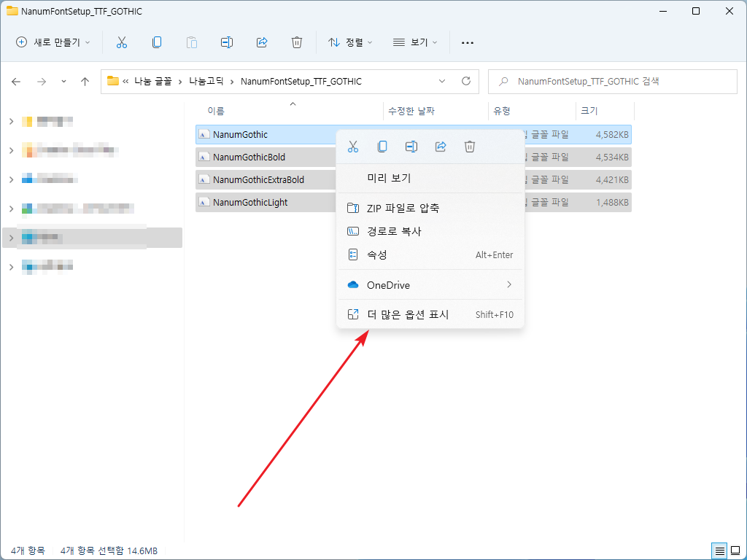Click the toolbar Delete trash icon
Screen dimensions: 747x560
click(x=297, y=42)
